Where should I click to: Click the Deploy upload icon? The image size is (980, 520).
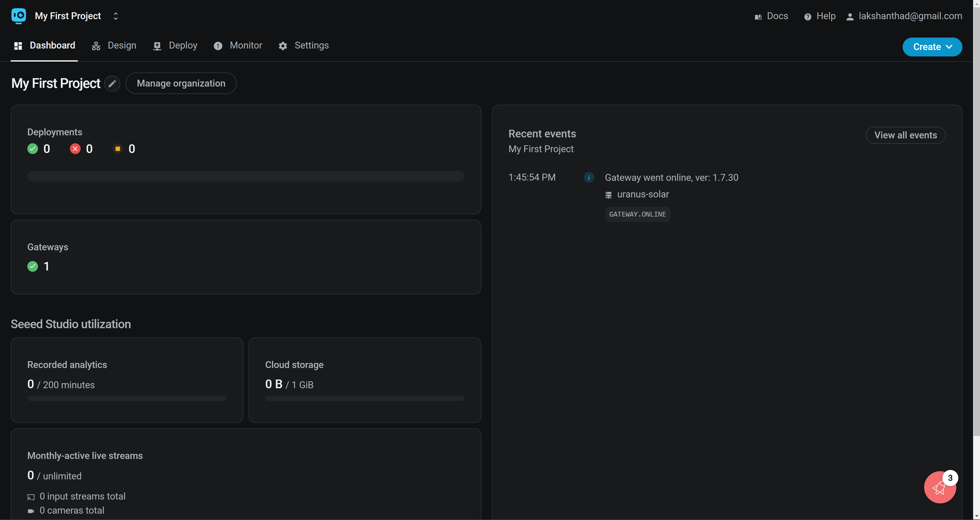pos(157,46)
